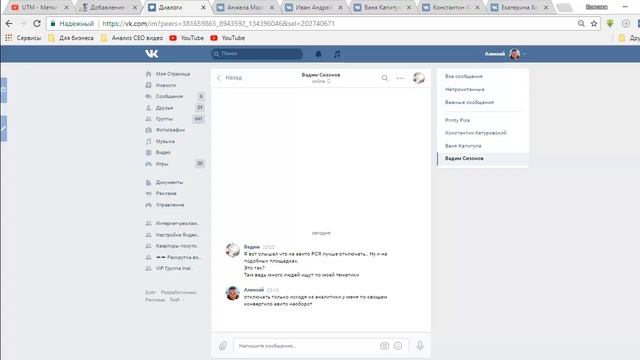Switch to the UTM - Метки browser tab
The image size is (640, 360).
click(39, 7)
